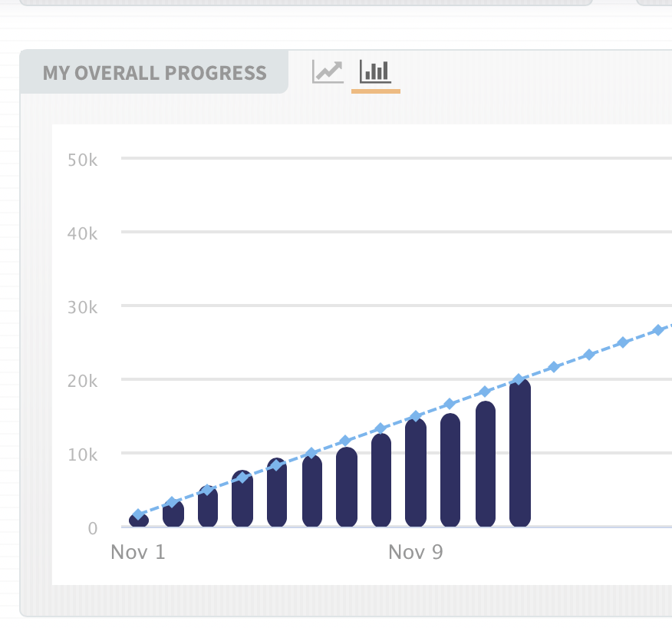Click the second bar for Nov 2
The image size is (672, 628).
(x=173, y=514)
